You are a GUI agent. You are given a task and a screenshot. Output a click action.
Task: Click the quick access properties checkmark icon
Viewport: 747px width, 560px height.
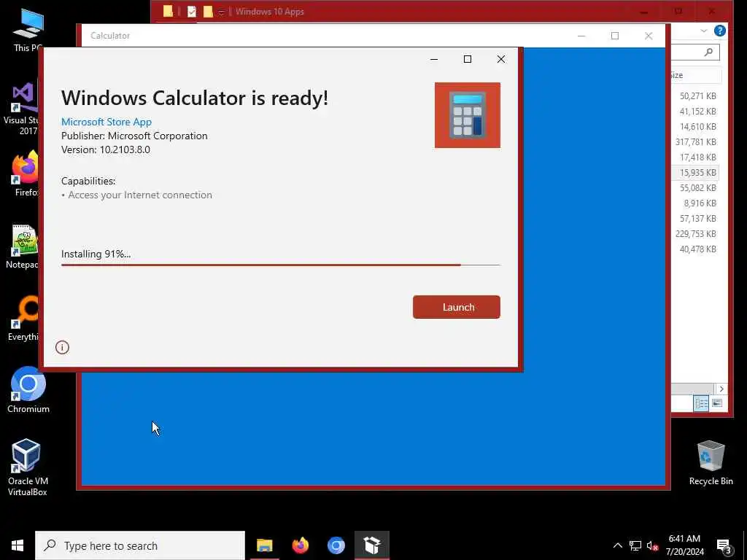(192, 12)
